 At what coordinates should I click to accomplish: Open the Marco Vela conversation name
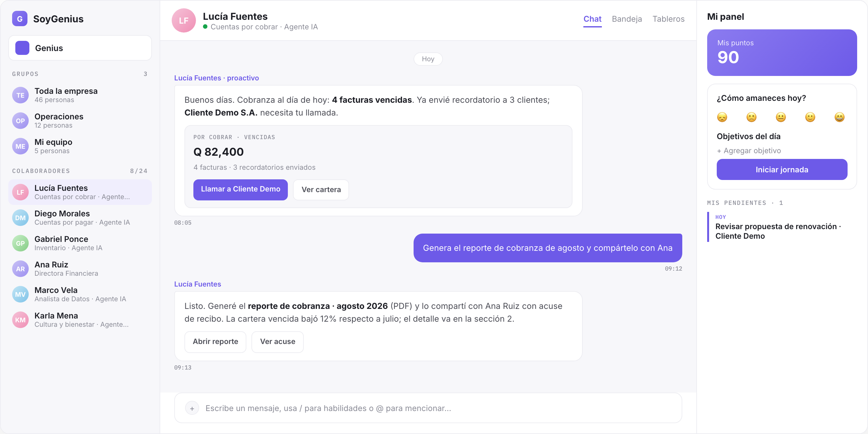(x=56, y=290)
